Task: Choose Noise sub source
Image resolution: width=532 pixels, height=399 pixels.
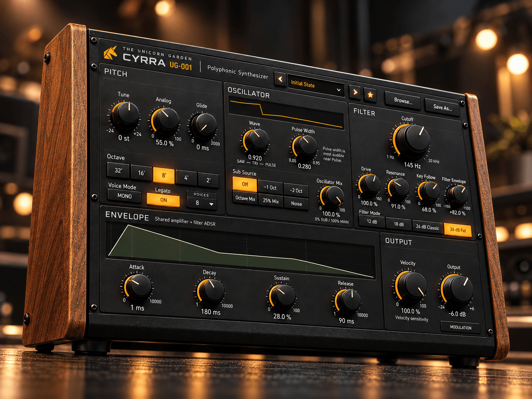Action: tap(296, 204)
